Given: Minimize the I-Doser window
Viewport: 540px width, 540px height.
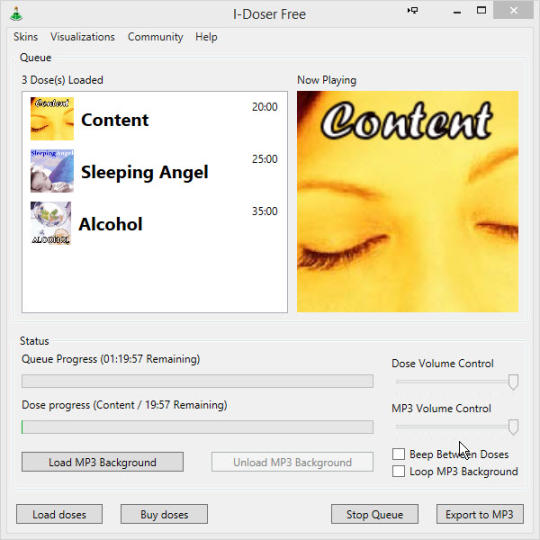Looking at the screenshot, I should coord(457,12).
